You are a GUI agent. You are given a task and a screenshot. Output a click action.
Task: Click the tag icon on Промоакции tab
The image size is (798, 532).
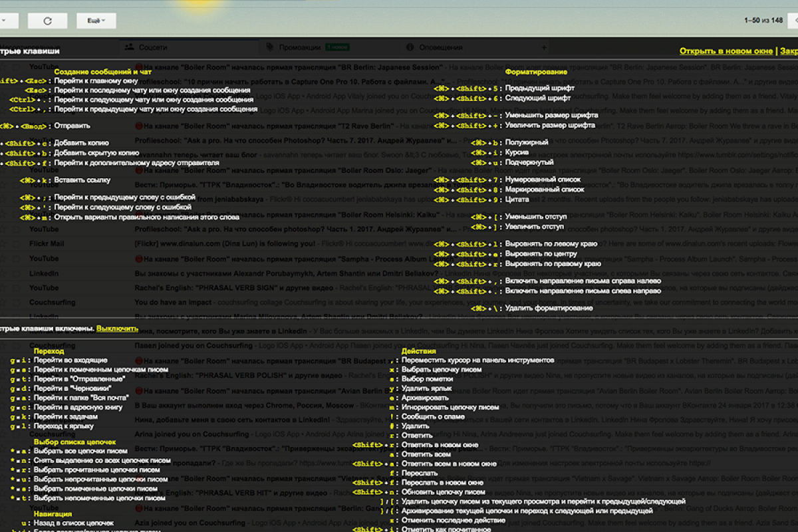pos(269,48)
